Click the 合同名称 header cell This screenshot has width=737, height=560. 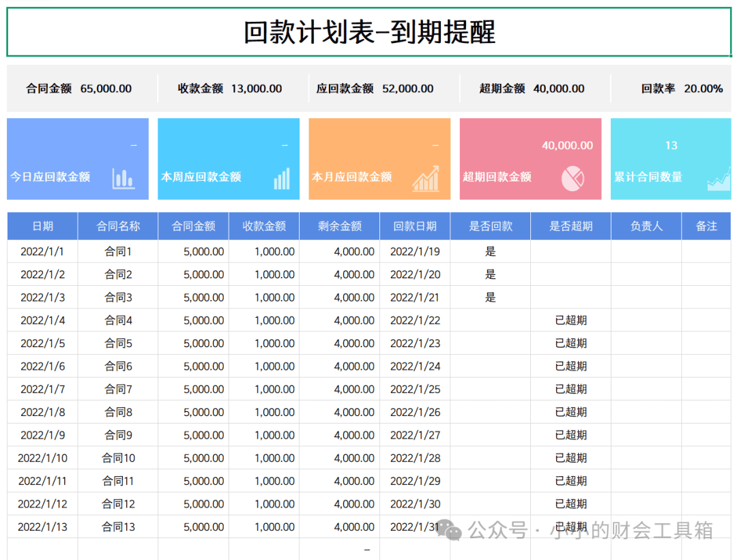click(x=118, y=226)
